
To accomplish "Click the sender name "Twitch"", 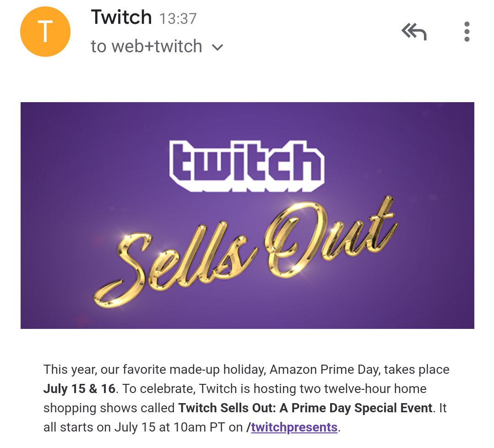I will (x=121, y=17).
